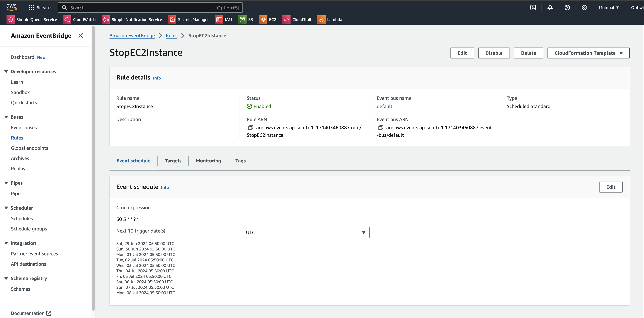The width and height of the screenshot is (644, 318).
Task: Copy the Event bus ARN
Action: 381,127
